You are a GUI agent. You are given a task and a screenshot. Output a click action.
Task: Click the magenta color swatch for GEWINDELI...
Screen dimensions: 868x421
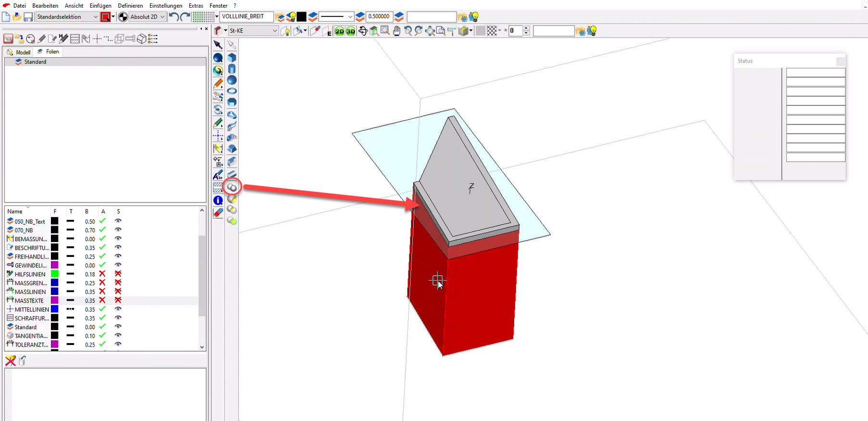(55, 265)
